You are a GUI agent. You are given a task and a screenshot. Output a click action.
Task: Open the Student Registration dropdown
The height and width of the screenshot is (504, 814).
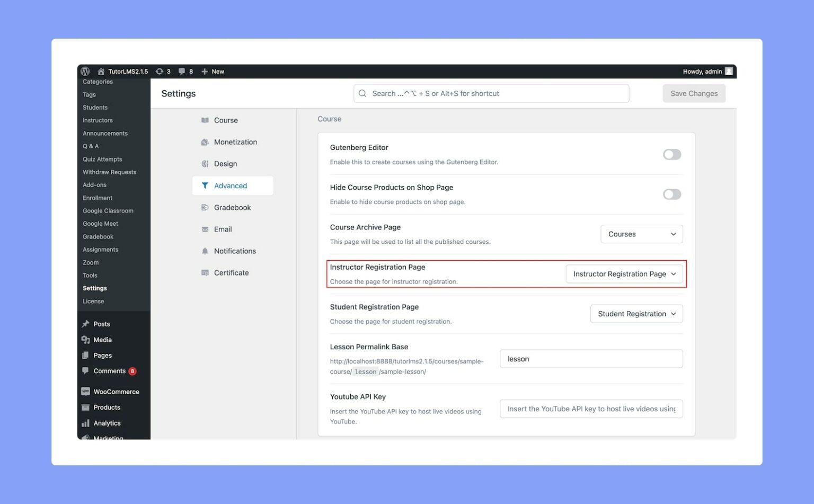(636, 314)
